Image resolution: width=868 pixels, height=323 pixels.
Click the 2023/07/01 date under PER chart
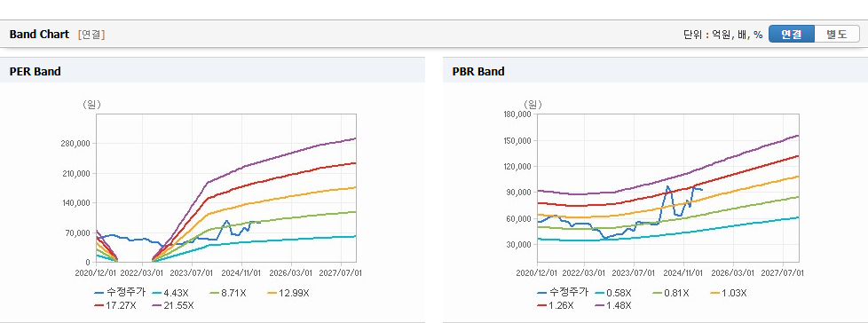click(x=192, y=272)
